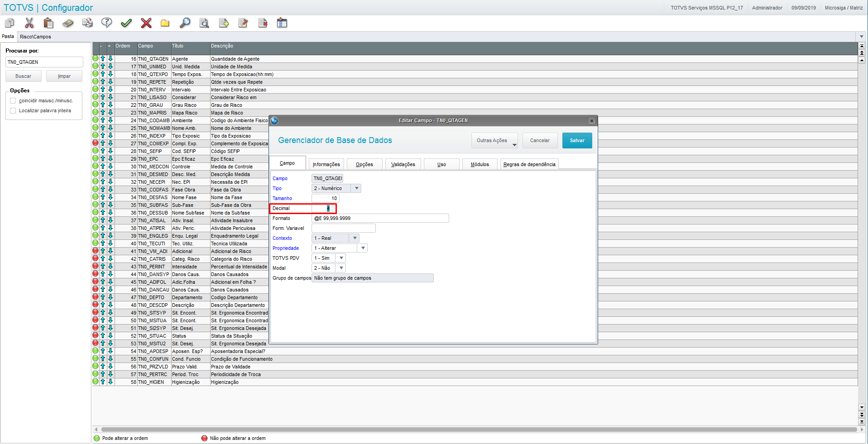868x444 pixels.
Task: Switch to Regras de dependência tab
Action: (529, 164)
